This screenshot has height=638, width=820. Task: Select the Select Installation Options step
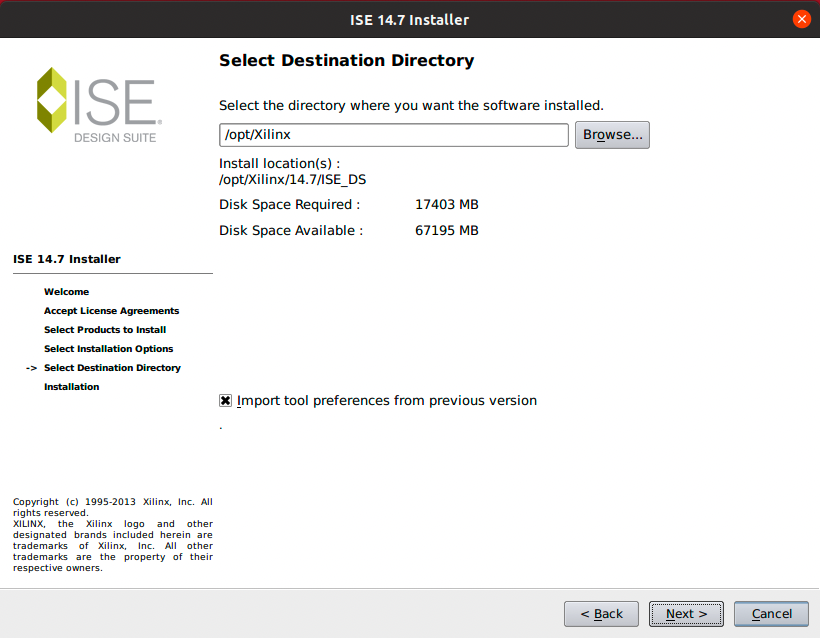(x=108, y=349)
